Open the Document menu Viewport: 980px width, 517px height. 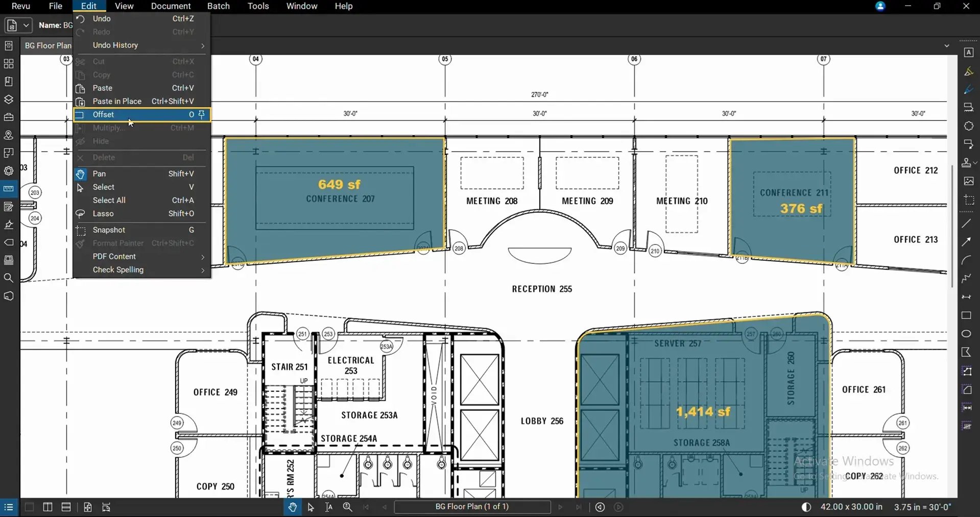171,6
